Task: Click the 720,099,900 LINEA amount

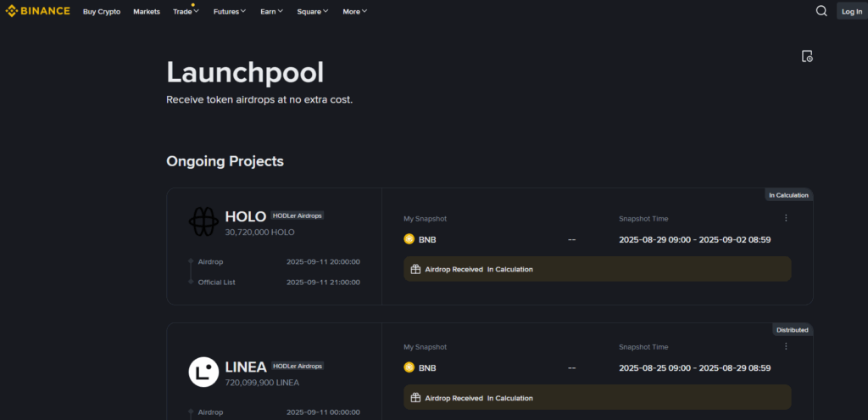Action: 262,383
